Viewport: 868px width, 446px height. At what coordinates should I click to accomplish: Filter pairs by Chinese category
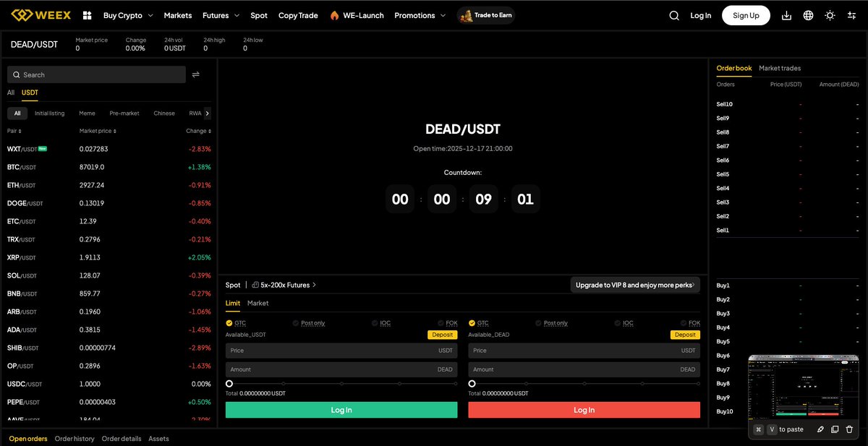coord(164,113)
